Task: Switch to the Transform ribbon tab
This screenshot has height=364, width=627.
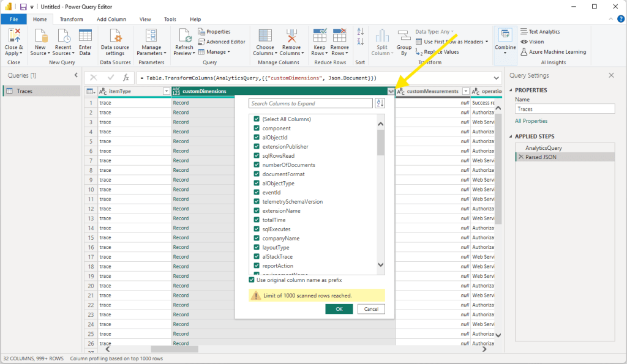Action: click(x=71, y=19)
